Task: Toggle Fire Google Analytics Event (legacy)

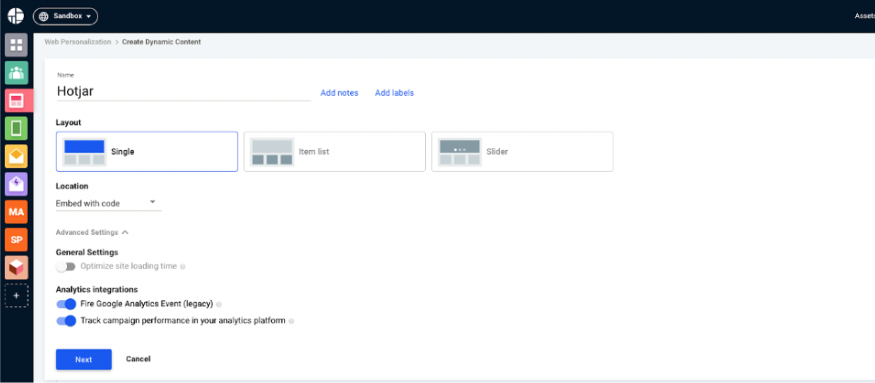Action: point(66,304)
